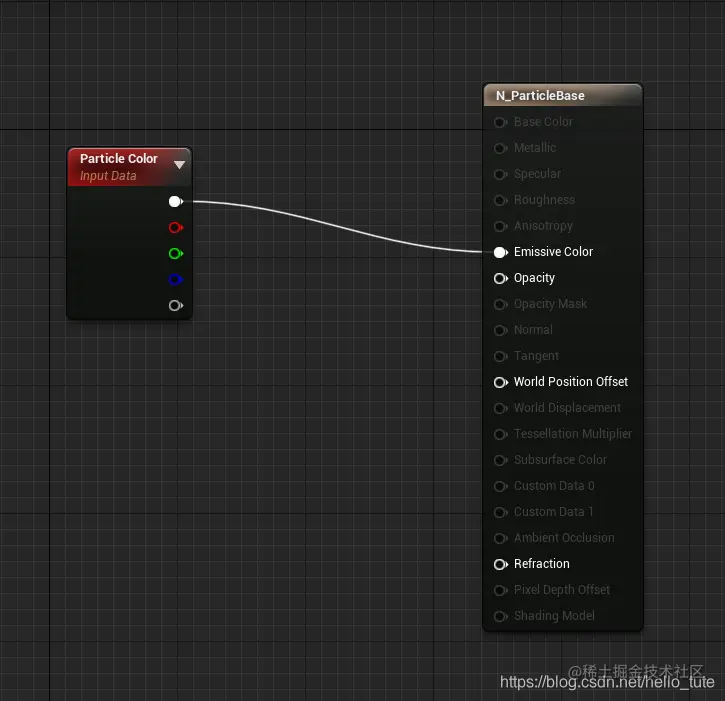This screenshot has width=725, height=701.
Task: Click the Subsurface Color input pin
Action: point(500,460)
